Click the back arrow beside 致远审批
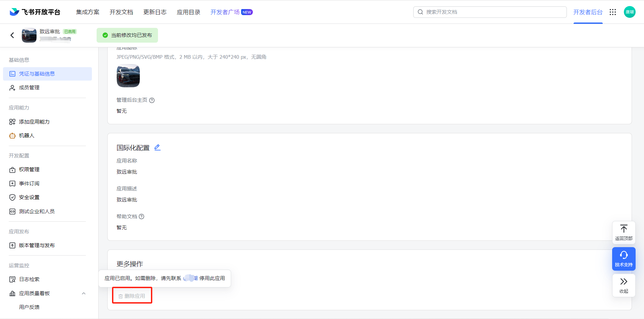Viewport: 644px width, 319px height. [x=12, y=35]
